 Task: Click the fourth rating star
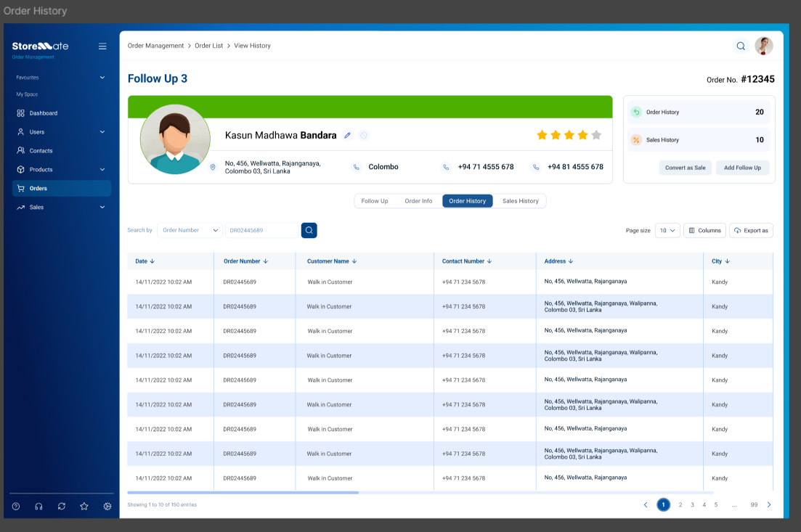coord(583,135)
